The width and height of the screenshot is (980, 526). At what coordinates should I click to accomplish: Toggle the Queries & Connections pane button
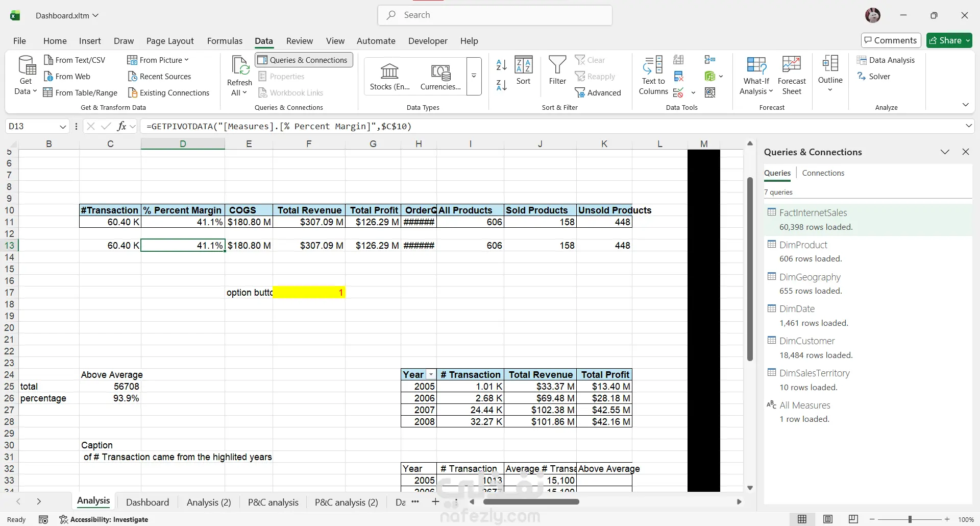click(304, 60)
